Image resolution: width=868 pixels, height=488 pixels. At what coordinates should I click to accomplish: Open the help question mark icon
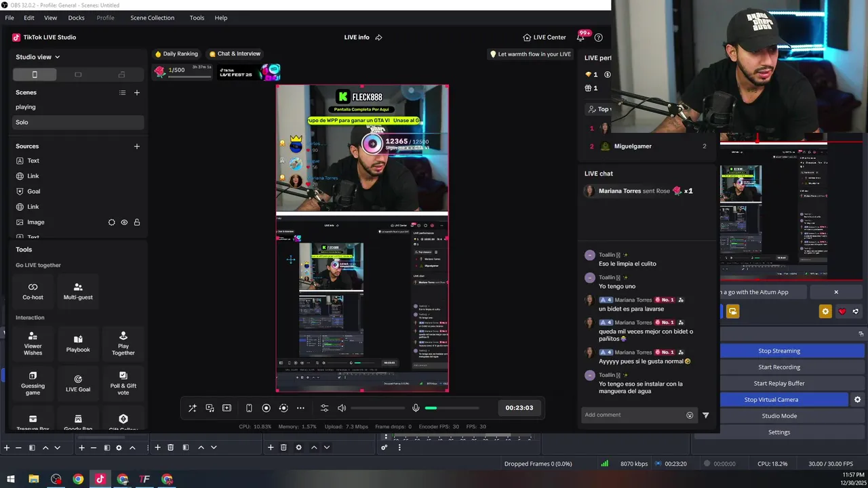click(x=598, y=37)
